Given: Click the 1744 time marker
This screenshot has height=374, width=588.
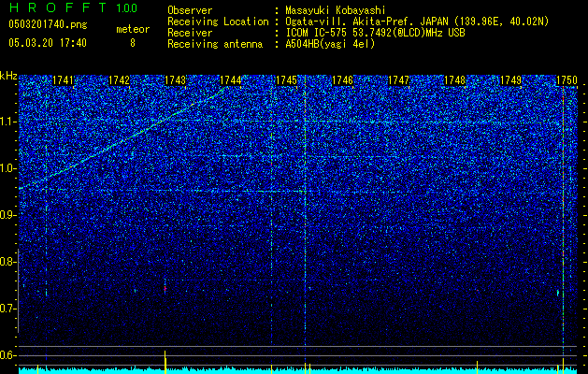Looking at the screenshot, I should point(231,80).
